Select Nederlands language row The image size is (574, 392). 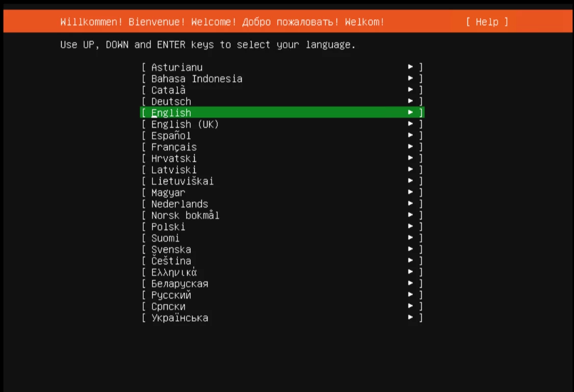click(x=282, y=203)
